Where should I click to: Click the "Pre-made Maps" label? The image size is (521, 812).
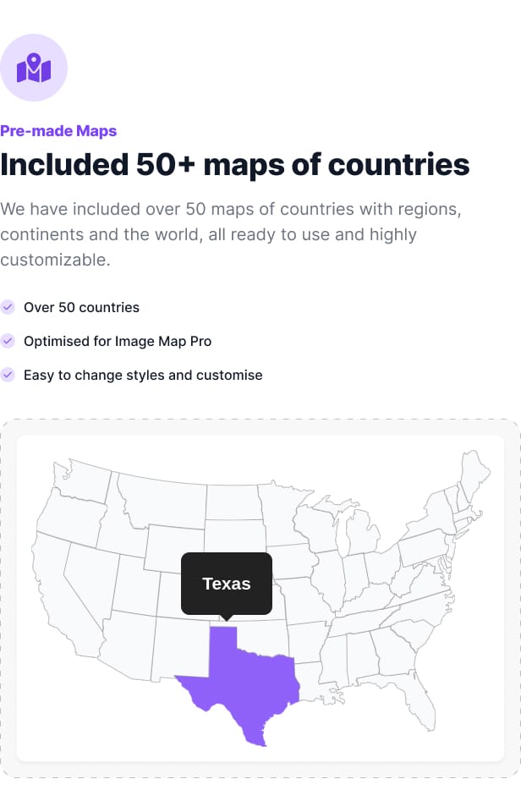pos(58,131)
